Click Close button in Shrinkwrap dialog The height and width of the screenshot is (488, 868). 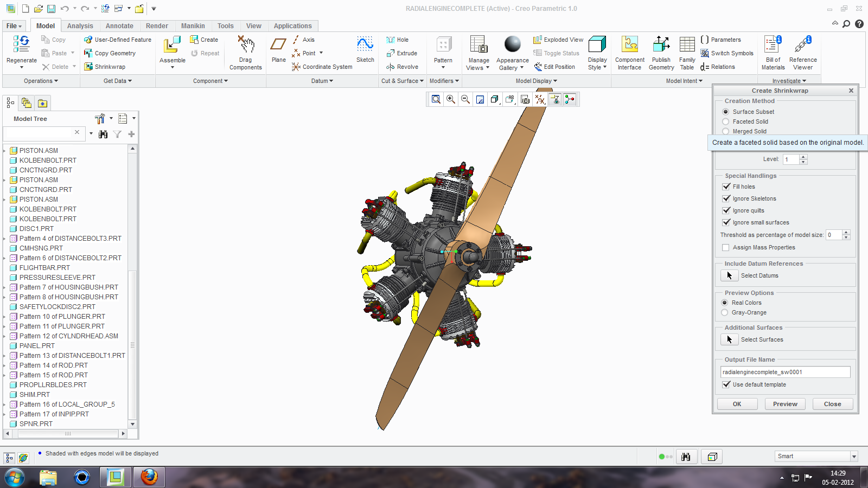click(833, 404)
